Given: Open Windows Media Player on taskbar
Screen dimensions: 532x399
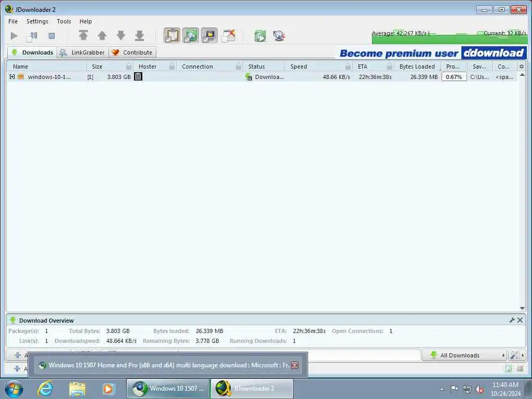Looking at the screenshot, I should point(108,389).
